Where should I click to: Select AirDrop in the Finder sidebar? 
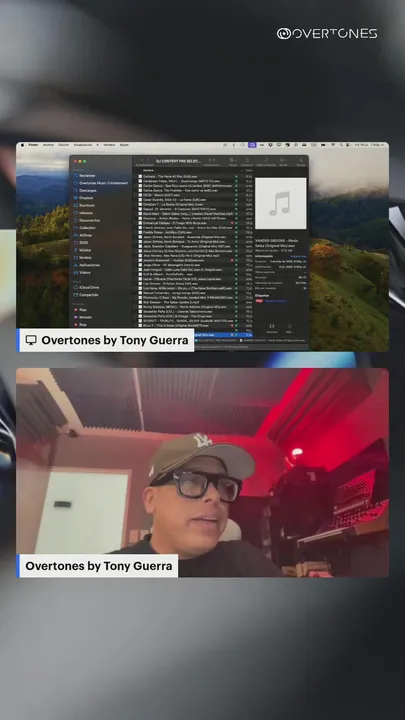click(x=85, y=235)
